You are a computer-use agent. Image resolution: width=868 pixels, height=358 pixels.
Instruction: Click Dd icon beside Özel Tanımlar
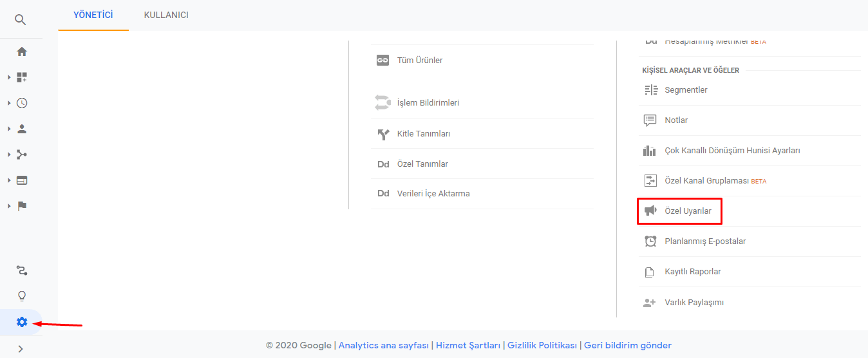tap(383, 164)
